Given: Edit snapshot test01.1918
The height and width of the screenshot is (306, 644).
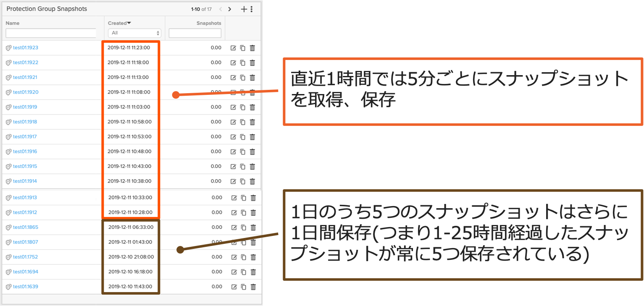Looking at the screenshot, I should click(x=233, y=122).
